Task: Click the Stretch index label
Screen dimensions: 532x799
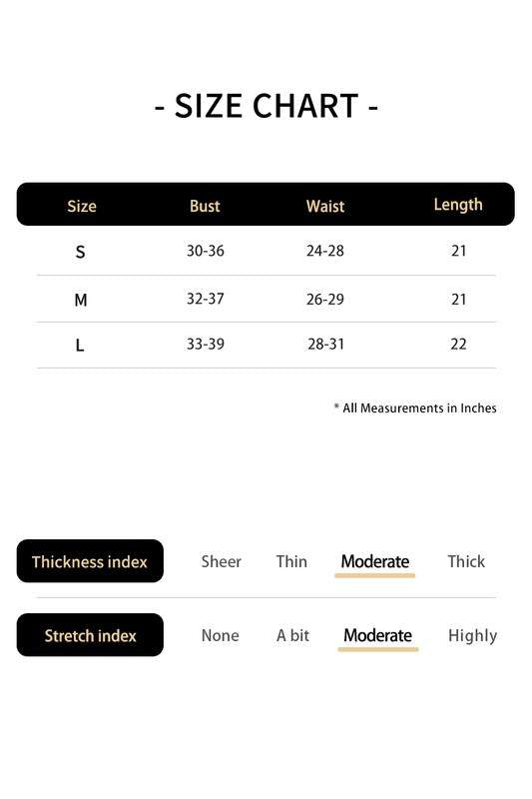Action: click(x=90, y=635)
